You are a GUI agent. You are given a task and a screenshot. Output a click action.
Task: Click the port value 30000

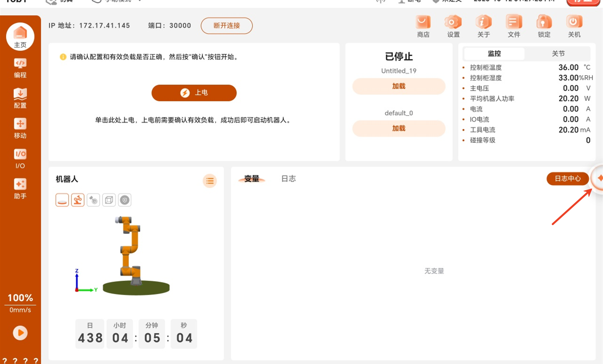coord(180,26)
